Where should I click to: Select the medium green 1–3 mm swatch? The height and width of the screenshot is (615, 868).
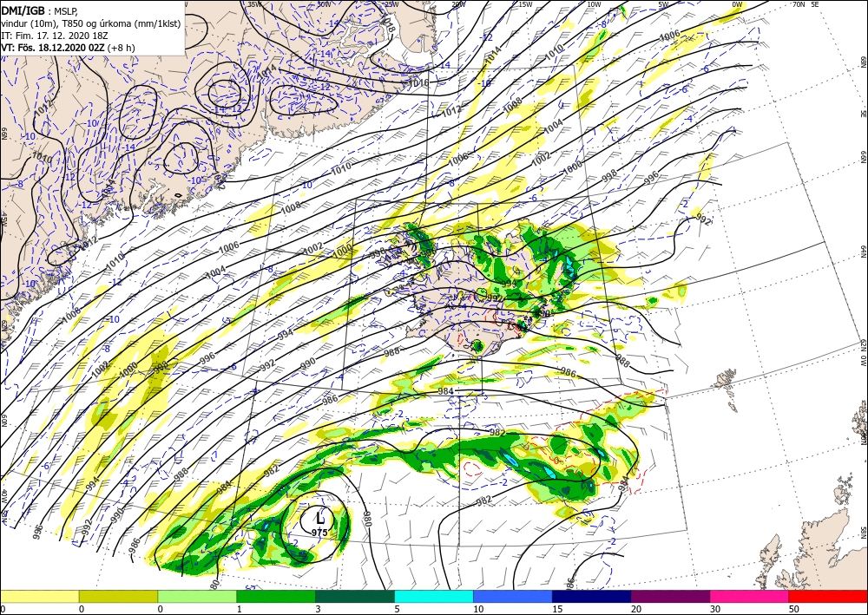click(276, 596)
